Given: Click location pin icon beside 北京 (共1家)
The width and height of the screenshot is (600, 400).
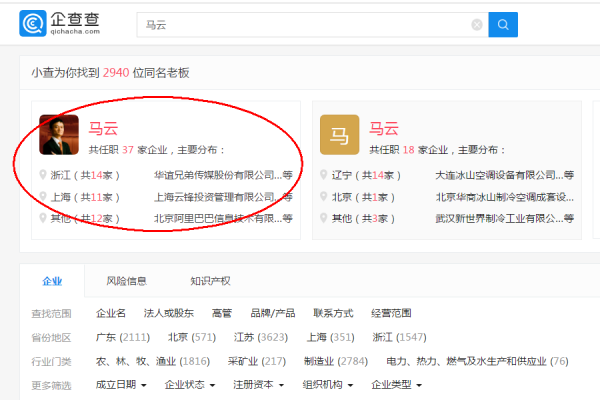Looking at the screenshot, I should 323,197.
